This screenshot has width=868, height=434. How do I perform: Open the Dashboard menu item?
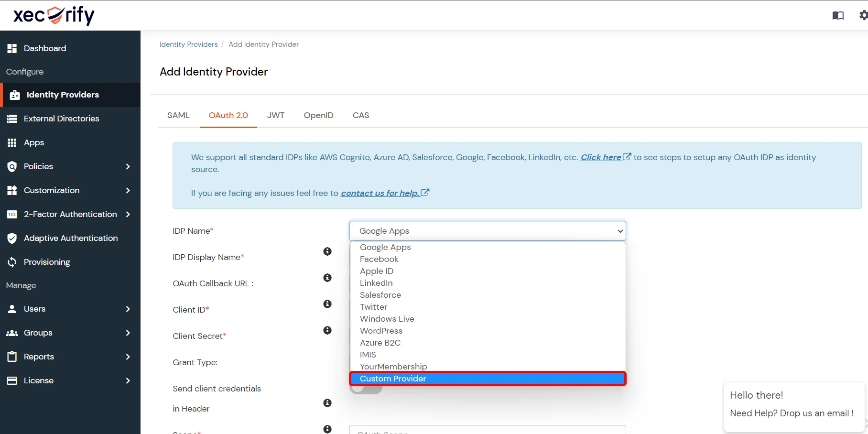[x=70, y=48]
